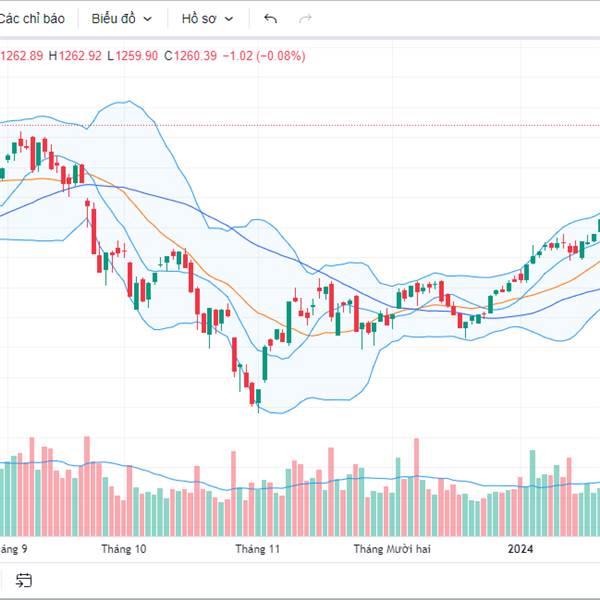
Task: Click the Tháng 11 time axis label
Action: click(258, 549)
